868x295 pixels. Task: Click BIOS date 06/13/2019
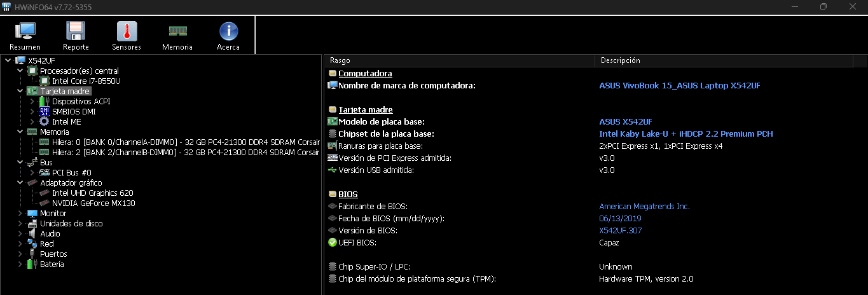tap(620, 218)
